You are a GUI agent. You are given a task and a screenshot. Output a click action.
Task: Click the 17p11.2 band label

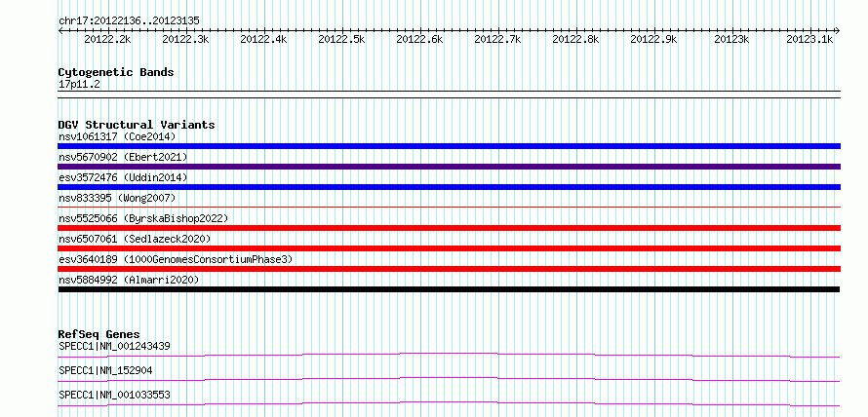pyautogui.click(x=79, y=85)
